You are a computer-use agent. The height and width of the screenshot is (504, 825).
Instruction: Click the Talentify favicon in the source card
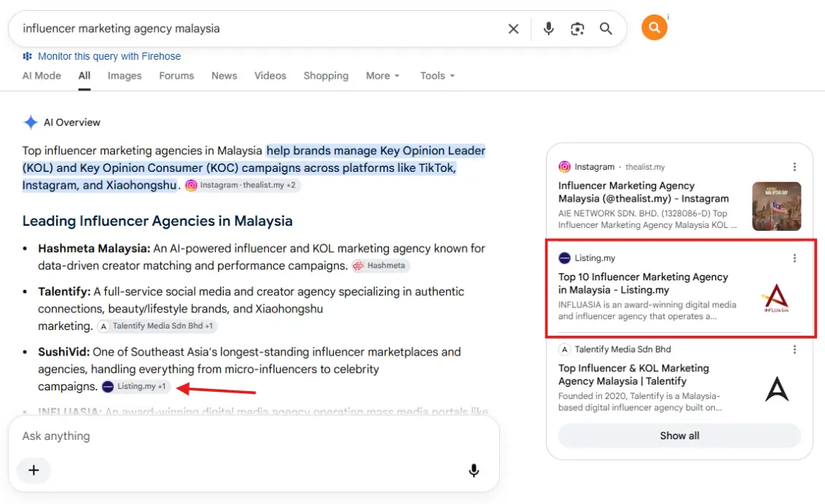click(x=565, y=349)
